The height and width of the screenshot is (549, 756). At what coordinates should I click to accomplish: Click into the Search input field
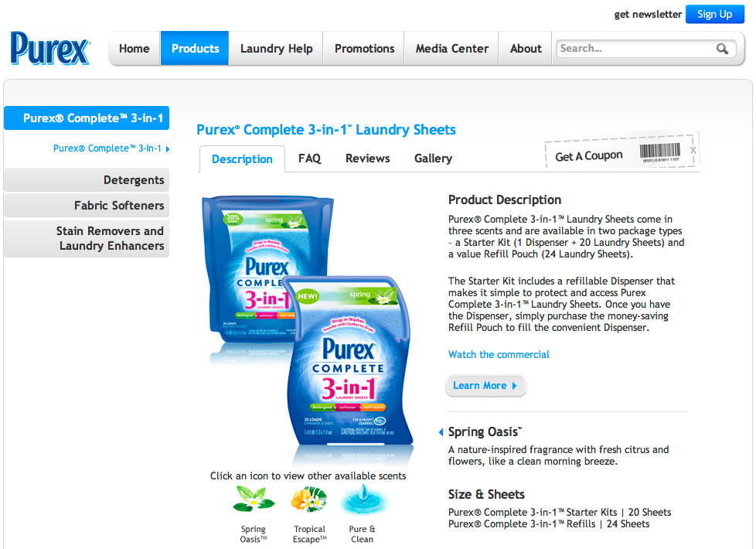point(634,49)
